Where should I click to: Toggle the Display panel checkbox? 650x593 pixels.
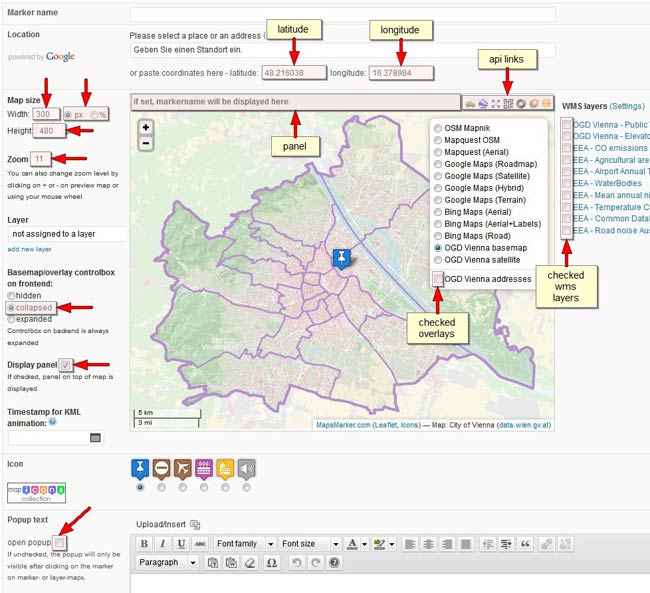pyautogui.click(x=66, y=365)
